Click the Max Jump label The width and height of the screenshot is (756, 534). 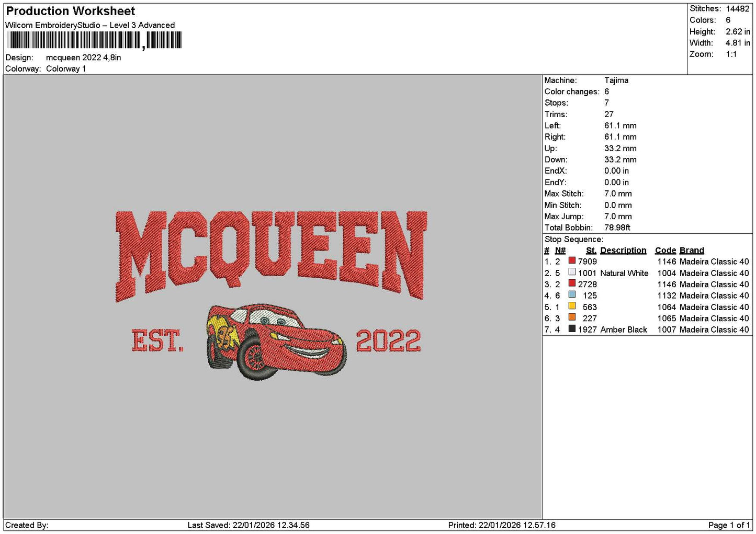click(564, 217)
